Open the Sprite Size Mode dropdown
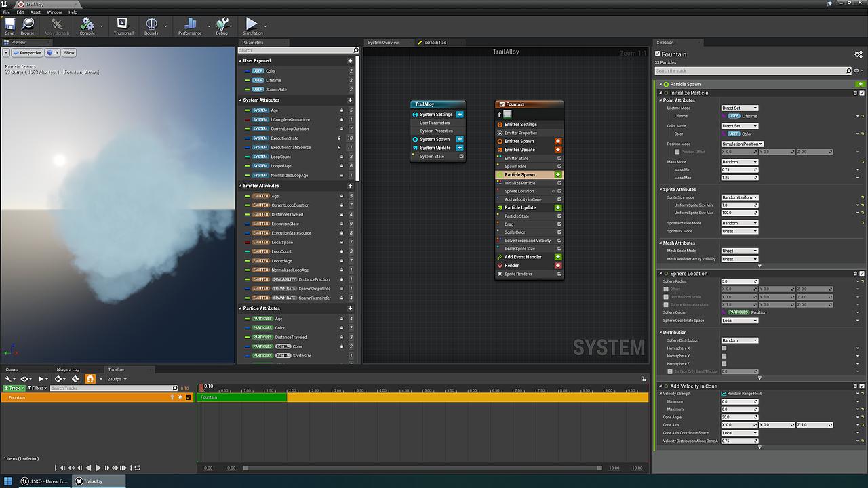The image size is (868, 488). [739, 197]
